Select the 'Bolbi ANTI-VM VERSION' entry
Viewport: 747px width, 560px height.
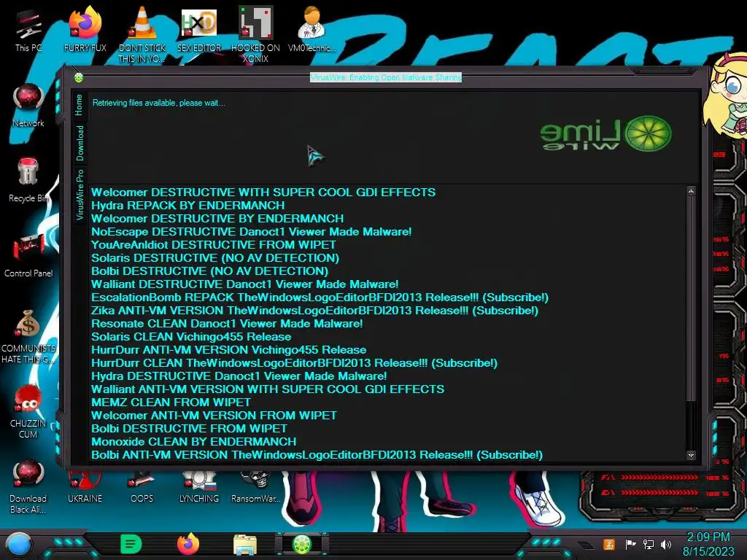[317, 455]
